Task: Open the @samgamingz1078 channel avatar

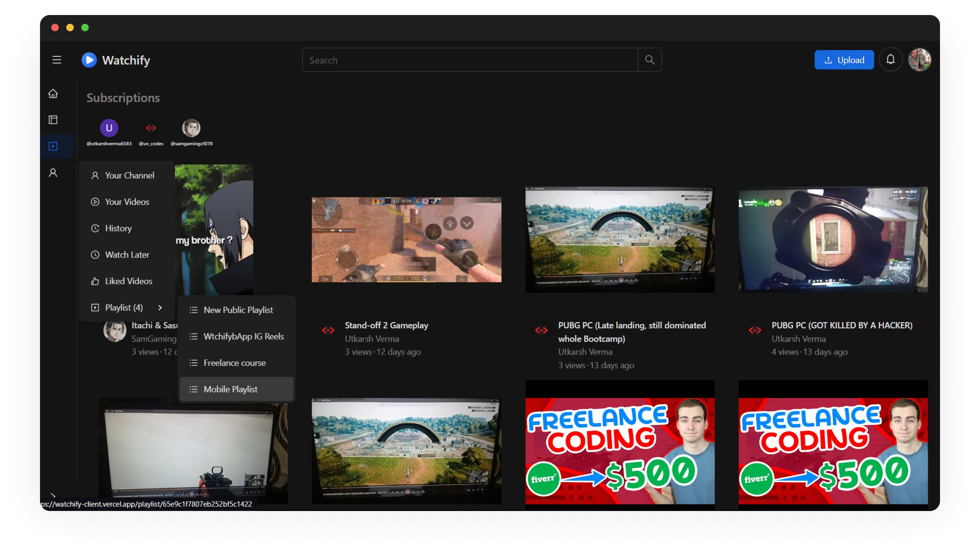Action: (191, 128)
